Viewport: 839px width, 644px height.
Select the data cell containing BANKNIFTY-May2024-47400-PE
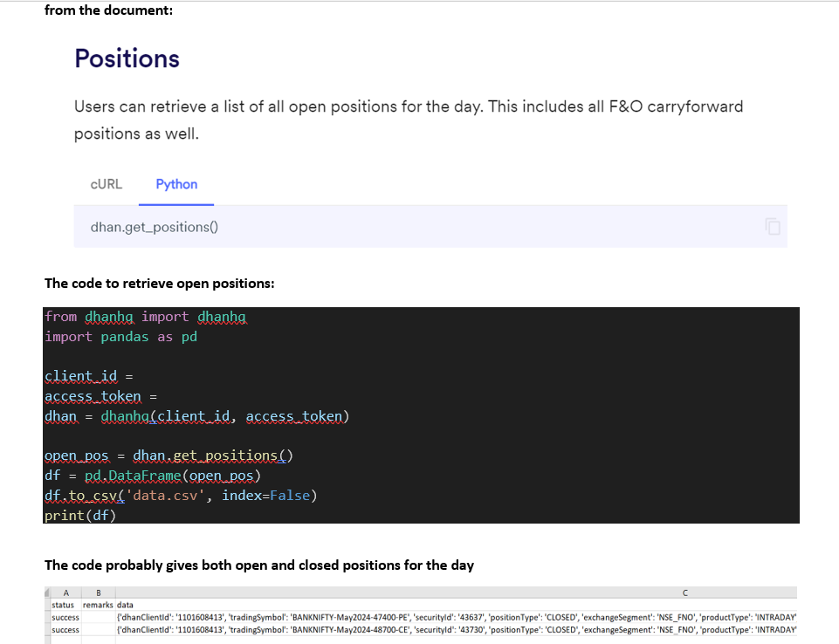coord(457,617)
